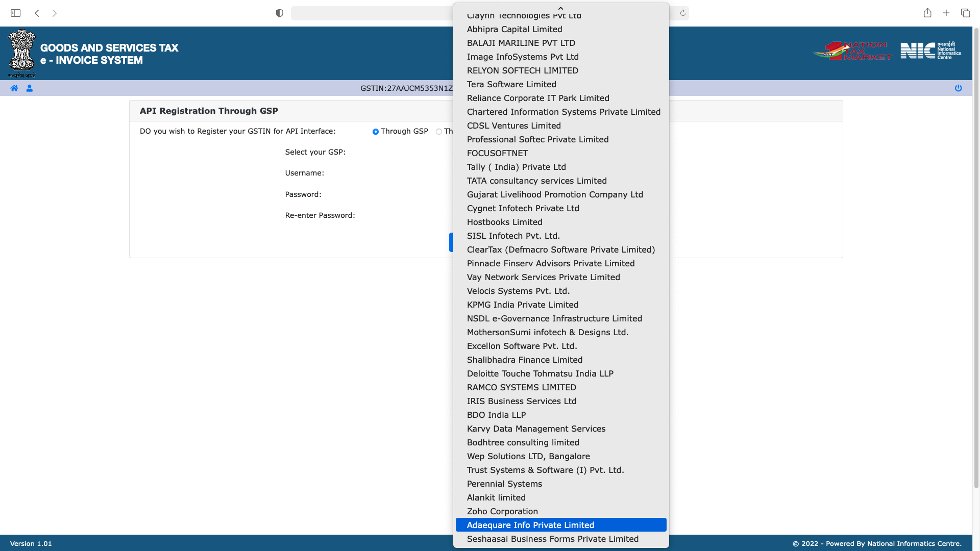Choose Abhipra Capital Limited
The height and width of the screenshot is (551, 980).
click(561, 30)
